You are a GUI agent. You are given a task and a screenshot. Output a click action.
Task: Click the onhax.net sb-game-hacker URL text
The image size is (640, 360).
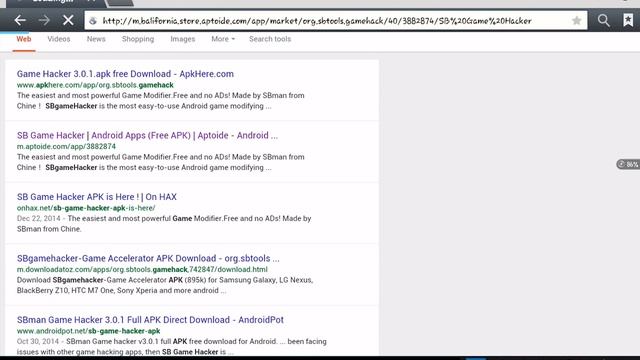click(86, 208)
